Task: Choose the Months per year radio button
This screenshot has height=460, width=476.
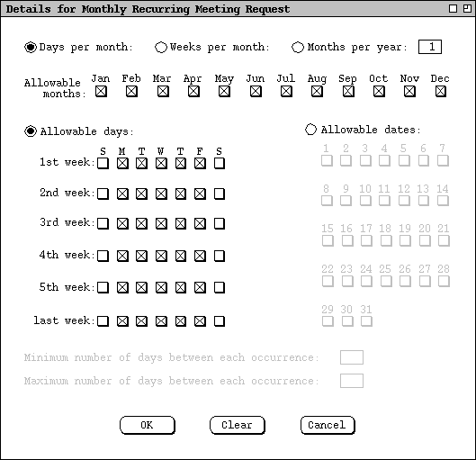Action: tap(298, 47)
